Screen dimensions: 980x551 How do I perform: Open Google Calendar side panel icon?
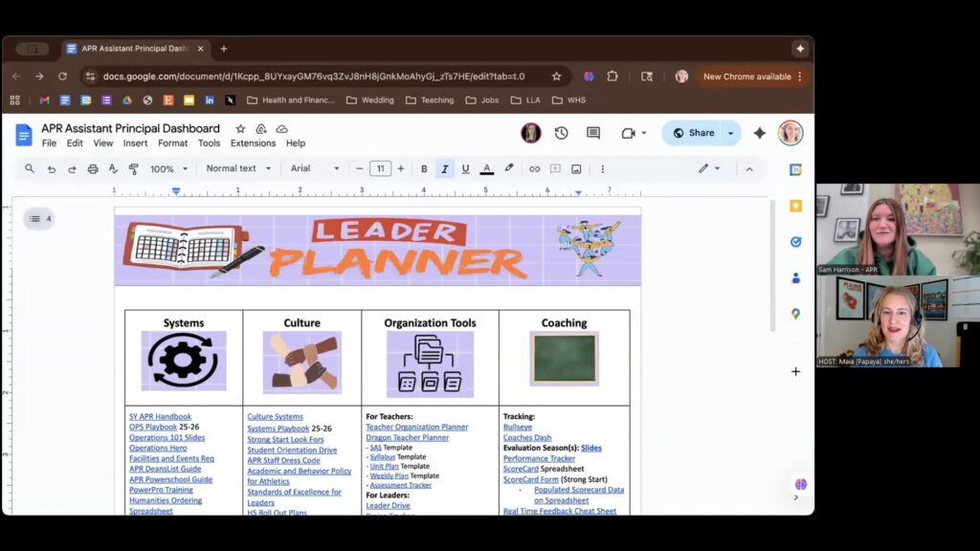795,169
